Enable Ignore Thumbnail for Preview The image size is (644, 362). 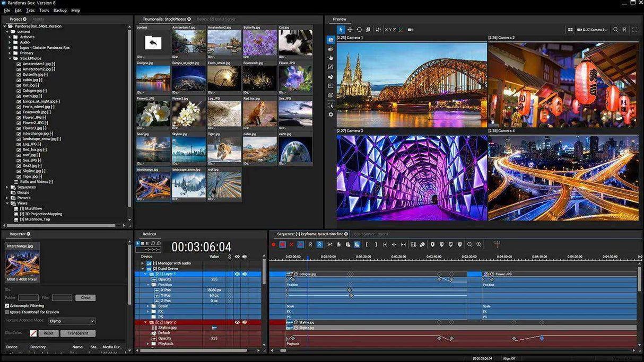7,312
